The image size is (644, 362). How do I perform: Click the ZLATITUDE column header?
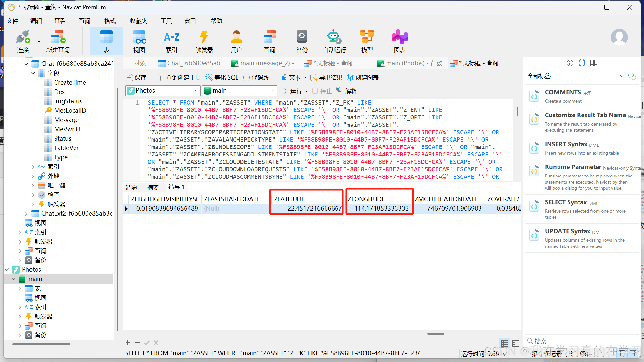click(289, 199)
